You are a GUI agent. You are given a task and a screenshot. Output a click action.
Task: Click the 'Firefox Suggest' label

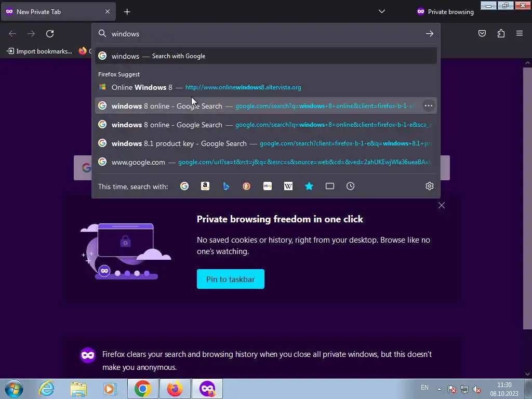point(119,74)
